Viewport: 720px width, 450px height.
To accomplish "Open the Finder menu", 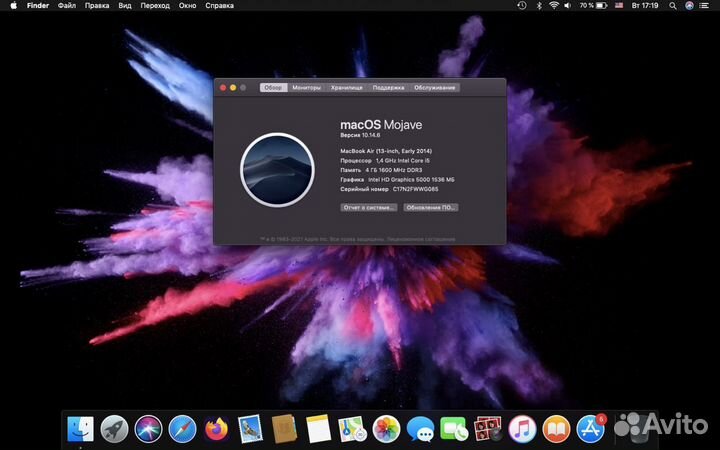I will (38, 6).
